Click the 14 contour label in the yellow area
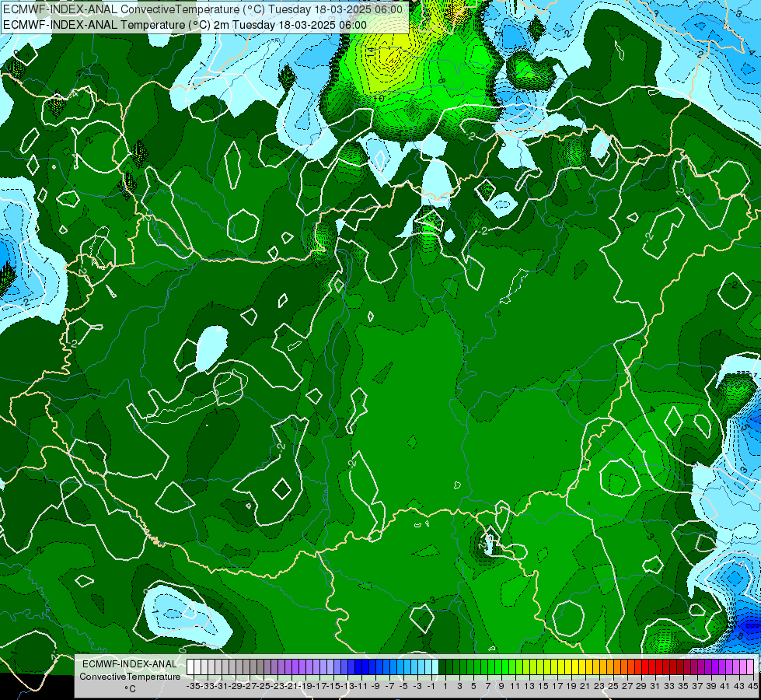The height and width of the screenshot is (700, 761). [371, 52]
